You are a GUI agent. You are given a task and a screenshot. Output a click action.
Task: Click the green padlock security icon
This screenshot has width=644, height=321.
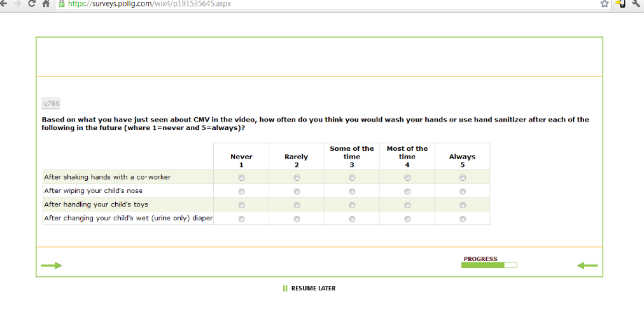62,4
